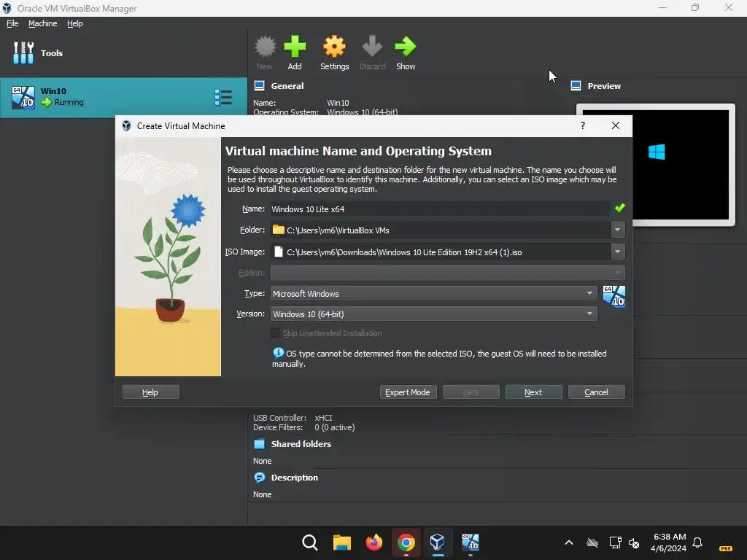Click Next to continue wizard
The width and height of the screenshot is (747, 560).
[533, 392]
